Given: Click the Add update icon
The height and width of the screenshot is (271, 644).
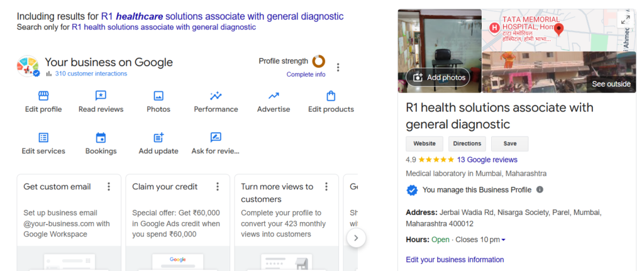Looking at the screenshot, I should pyautogui.click(x=158, y=138).
